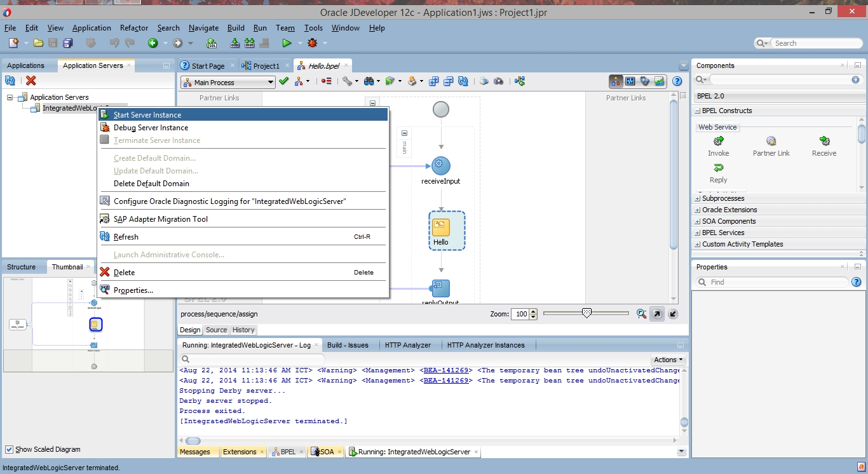
Task: Refresh application servers using blue arrows icon
Action: 10,81
